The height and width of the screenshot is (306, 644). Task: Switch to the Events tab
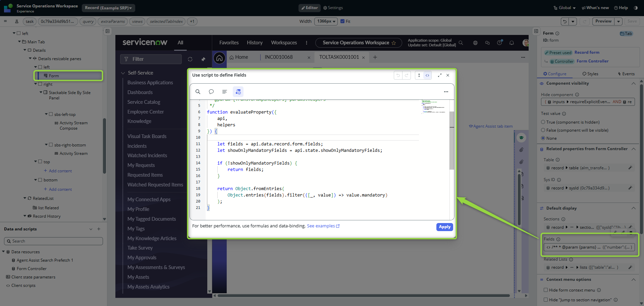pos(626,74)
